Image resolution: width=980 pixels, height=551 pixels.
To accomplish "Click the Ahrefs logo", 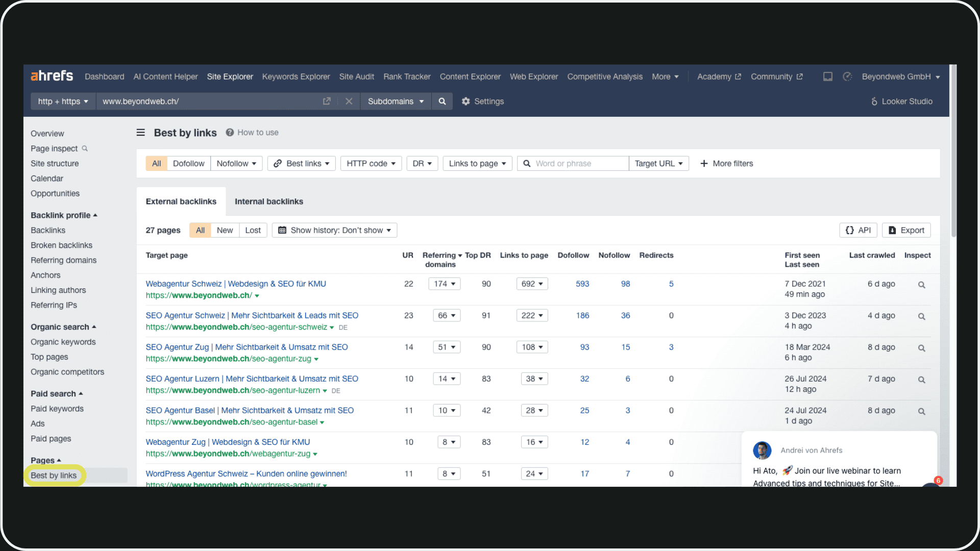I will click(52, 76).
